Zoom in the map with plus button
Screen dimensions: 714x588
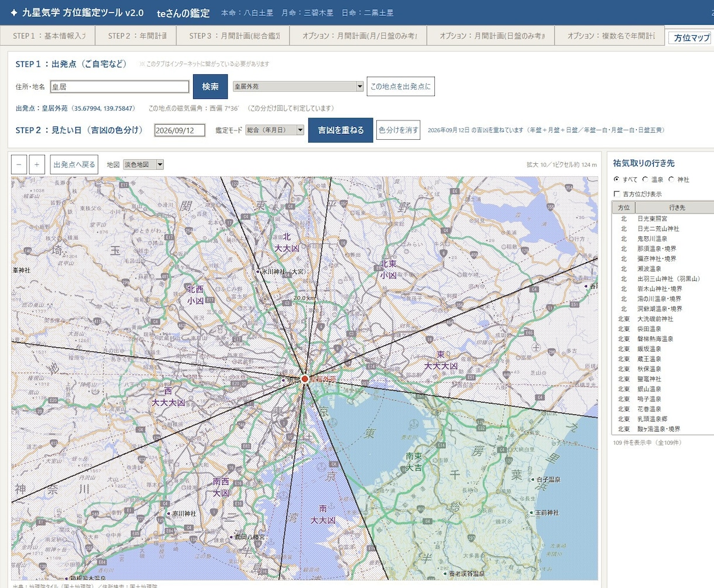37,164
